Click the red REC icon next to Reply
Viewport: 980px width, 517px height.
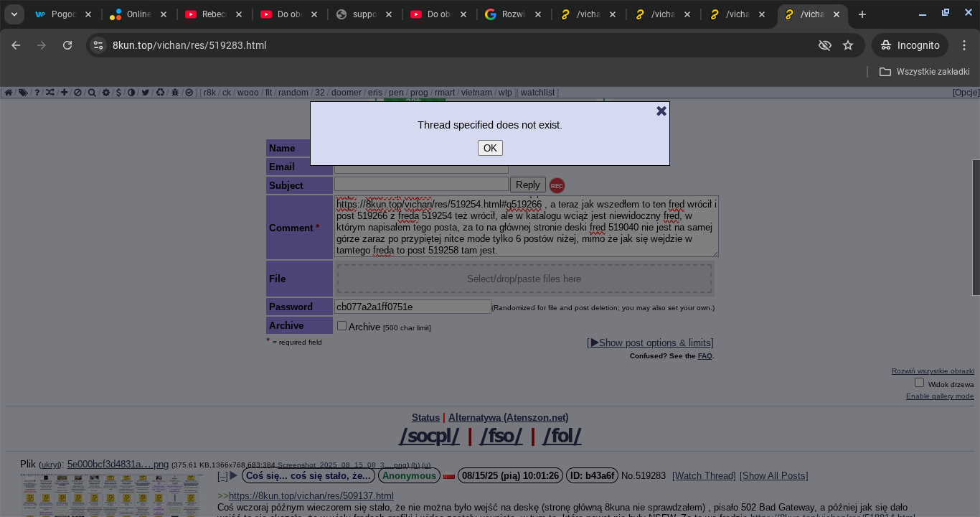coord(557,185)
